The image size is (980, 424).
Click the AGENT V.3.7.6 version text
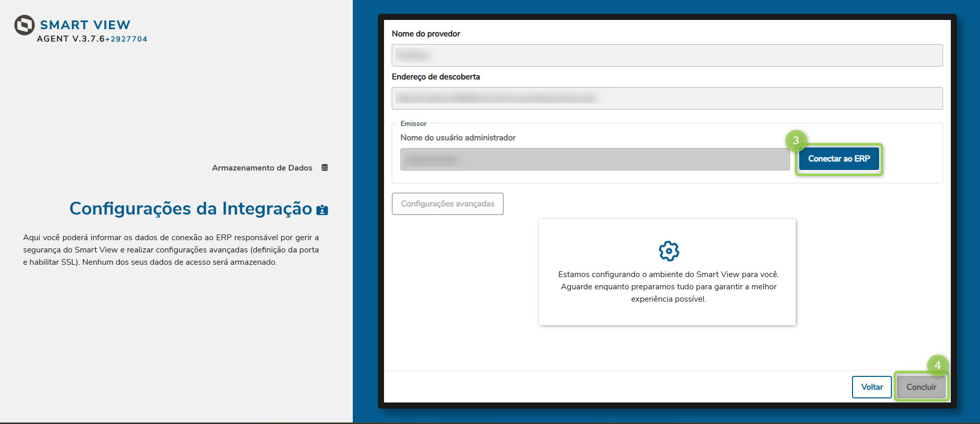pos(71,39)
